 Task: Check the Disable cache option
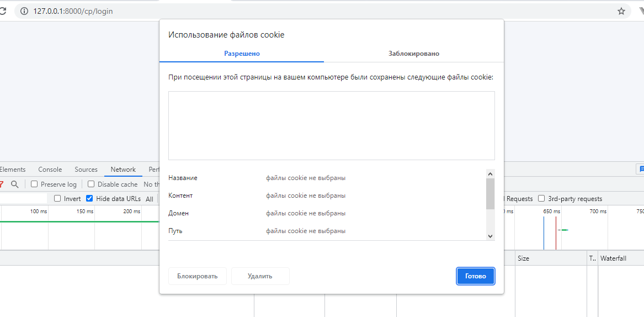(x=92, y=184)
